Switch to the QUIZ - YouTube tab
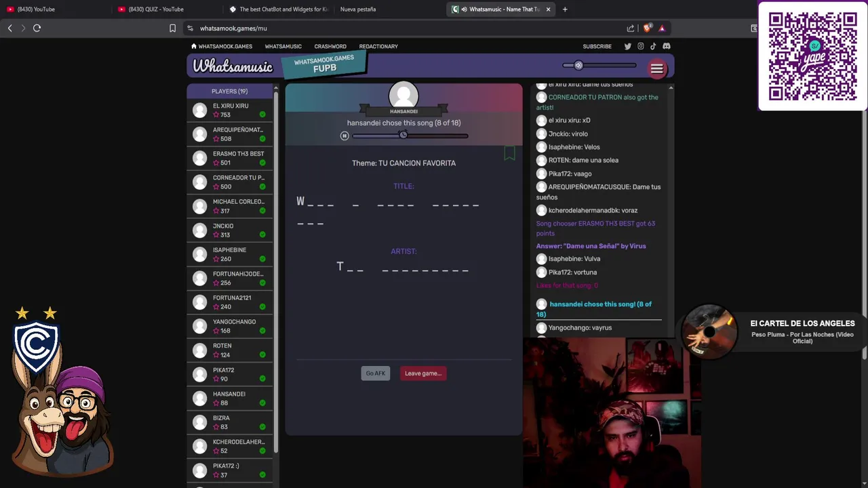This screenshot has width=868, height=488. tap(163, 9)
